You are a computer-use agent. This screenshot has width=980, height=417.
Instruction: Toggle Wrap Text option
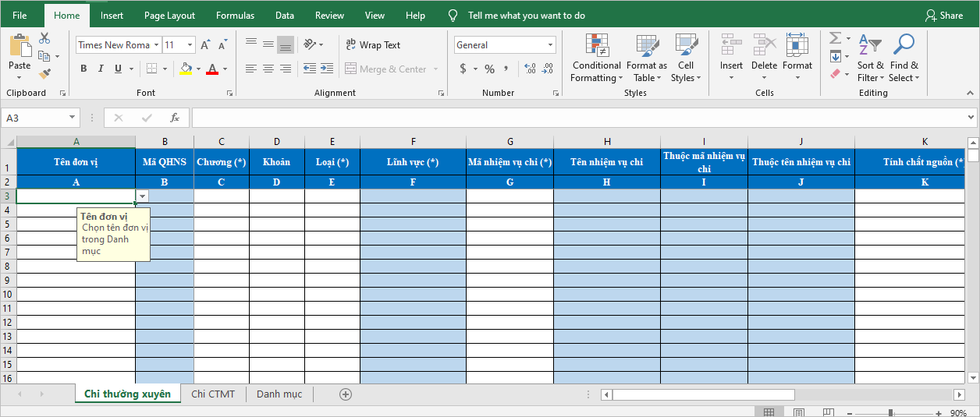tap(373, 45)
